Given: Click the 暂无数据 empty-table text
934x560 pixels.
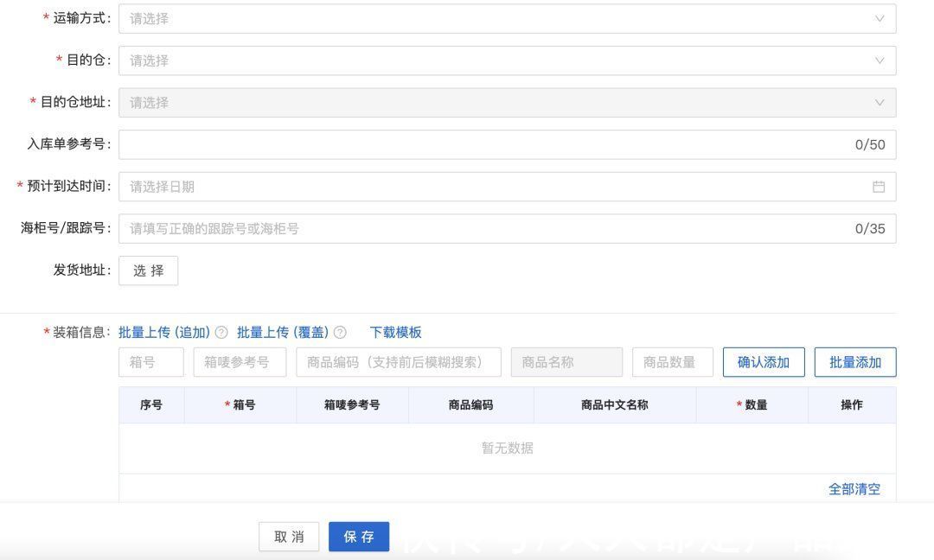Looking at the screenshot, I should [x=507, y=449].
